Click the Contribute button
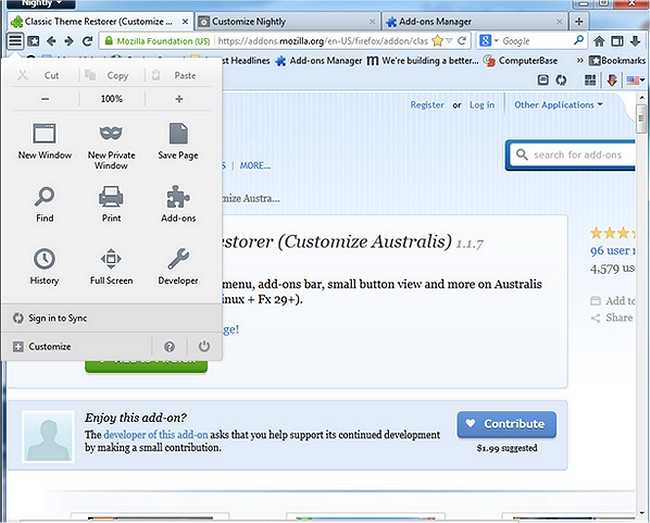Screen dimensions: 650x523 click(507, 424)
